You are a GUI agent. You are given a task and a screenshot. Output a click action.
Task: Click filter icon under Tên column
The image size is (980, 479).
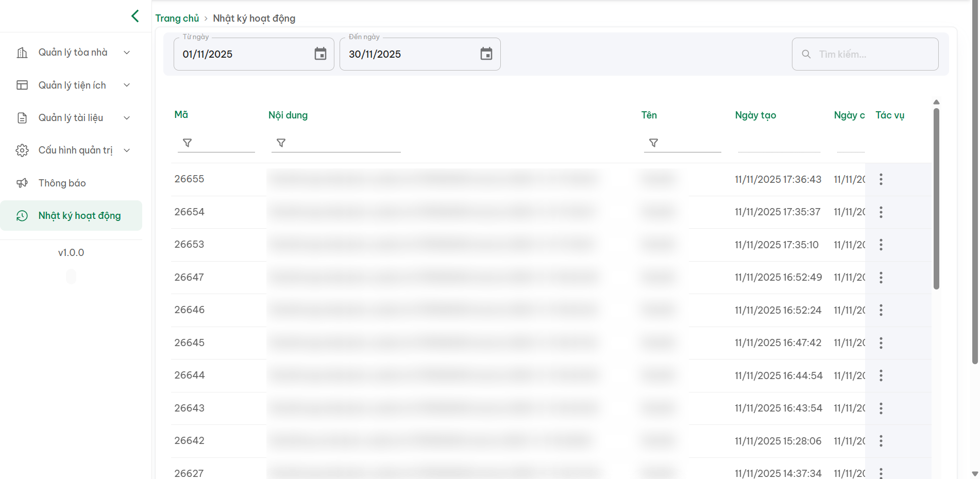[653, 143]
